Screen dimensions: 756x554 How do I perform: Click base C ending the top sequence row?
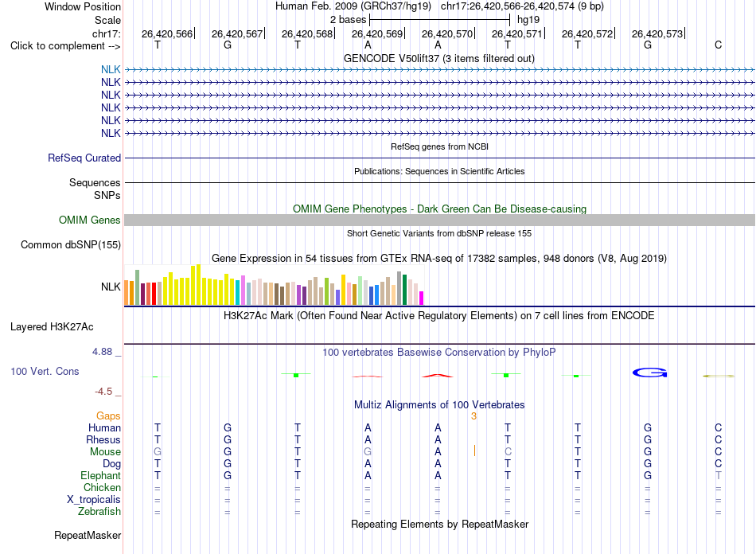pos(718,45)
